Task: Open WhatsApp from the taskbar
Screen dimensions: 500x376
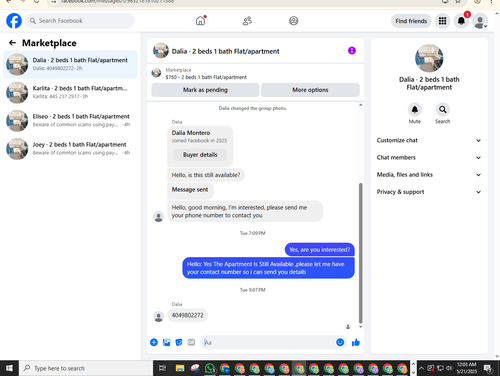Action: (x=210, y=368)
